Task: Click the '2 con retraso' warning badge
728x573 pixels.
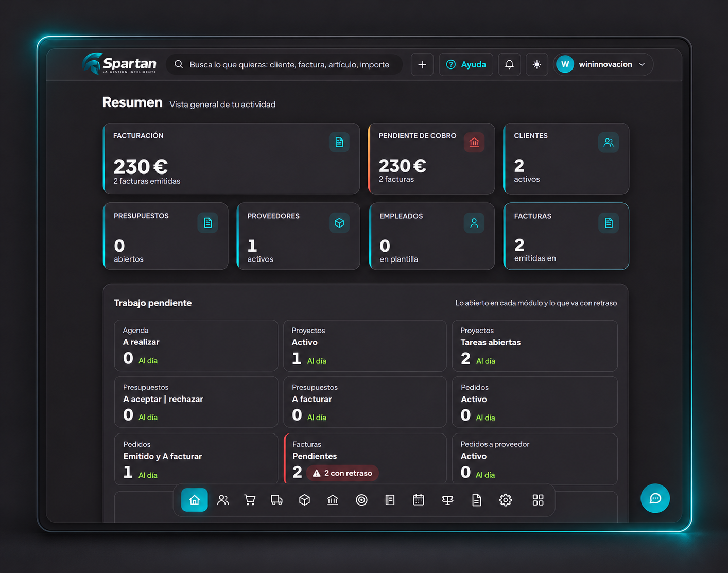Action: coord(342,473)
